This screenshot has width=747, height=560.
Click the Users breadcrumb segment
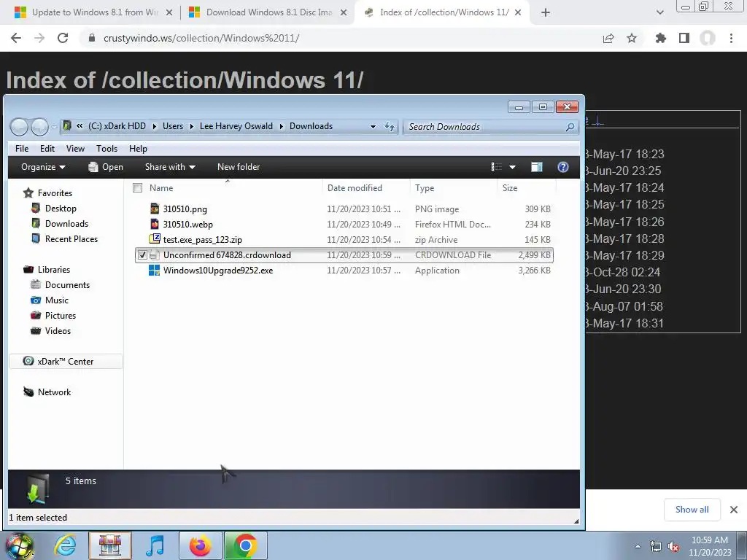pyautogui.click(x=173, y=126)
